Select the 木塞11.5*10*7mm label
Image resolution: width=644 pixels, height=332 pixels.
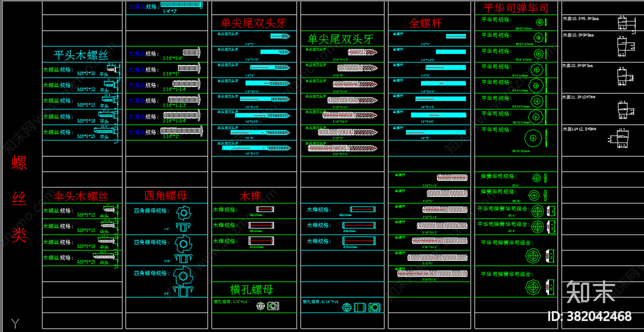coord(579,97)
